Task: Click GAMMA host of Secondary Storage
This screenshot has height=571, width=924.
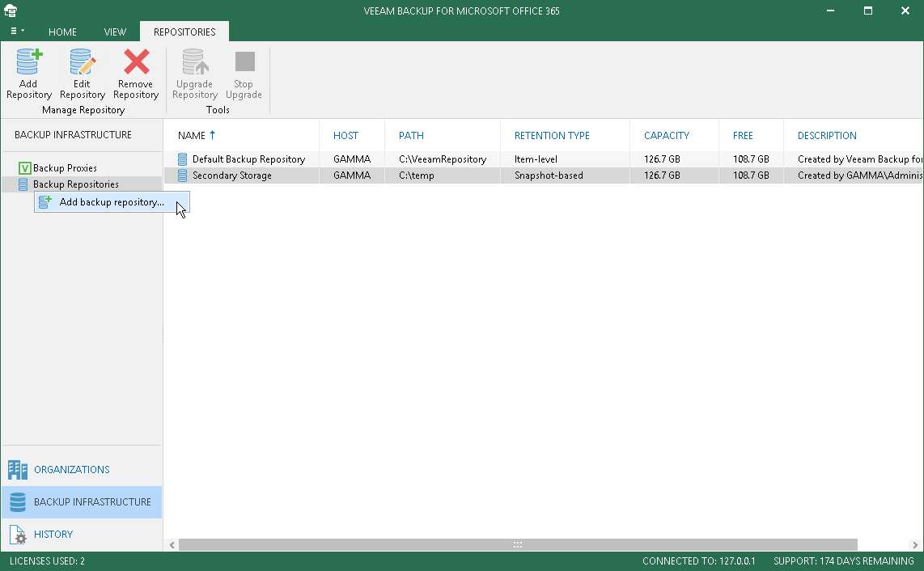Action: [x=352, y=176]
